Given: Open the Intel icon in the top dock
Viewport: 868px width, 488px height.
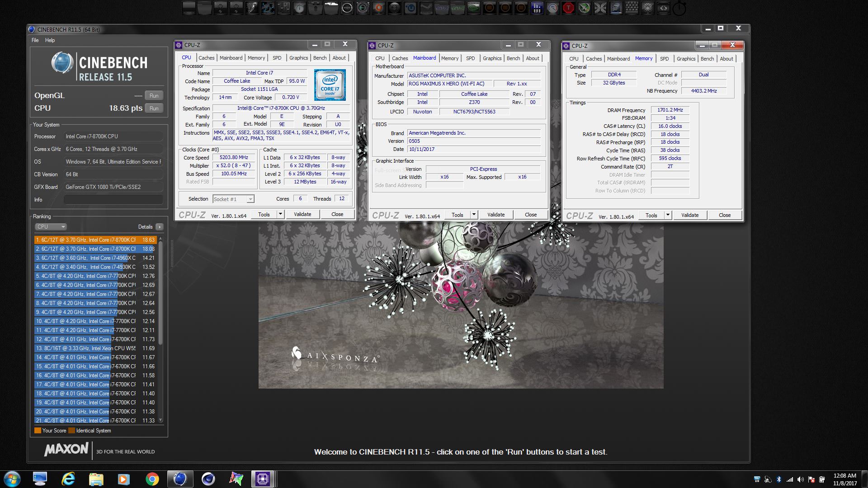Looking at the screenshot, I should pos(616,8).
